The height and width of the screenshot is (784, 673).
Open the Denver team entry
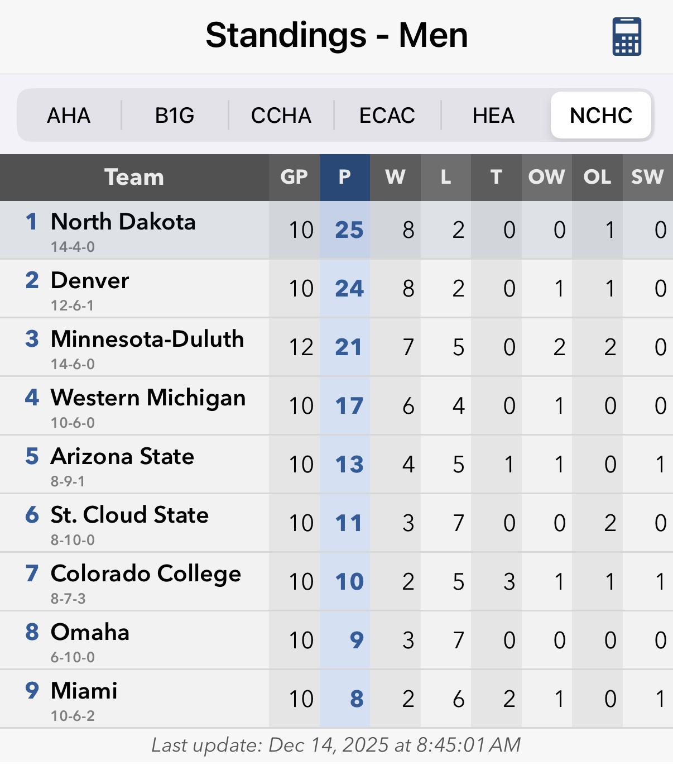(x=90, y=281)
